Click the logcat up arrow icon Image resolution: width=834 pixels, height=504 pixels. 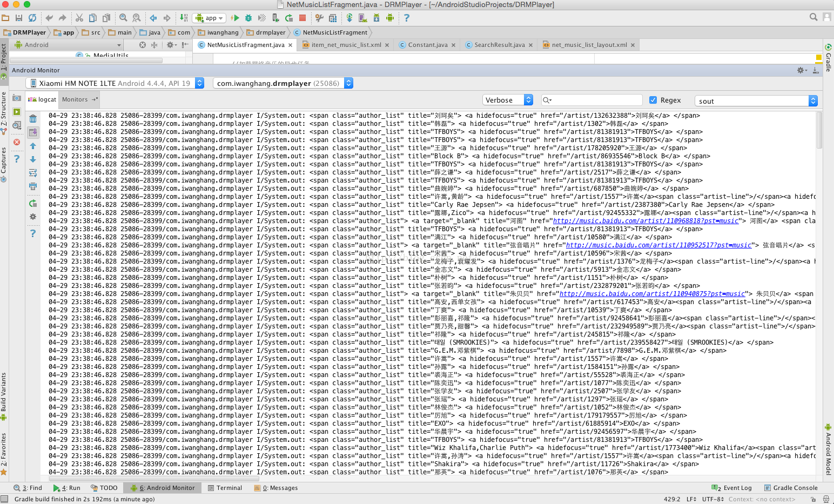point(33,146)
